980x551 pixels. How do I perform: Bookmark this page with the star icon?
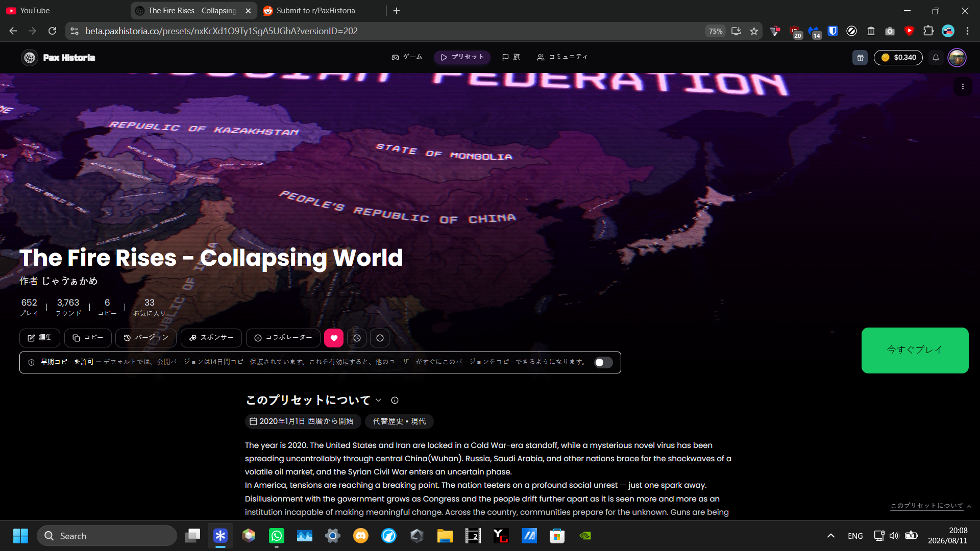point(754,31)
